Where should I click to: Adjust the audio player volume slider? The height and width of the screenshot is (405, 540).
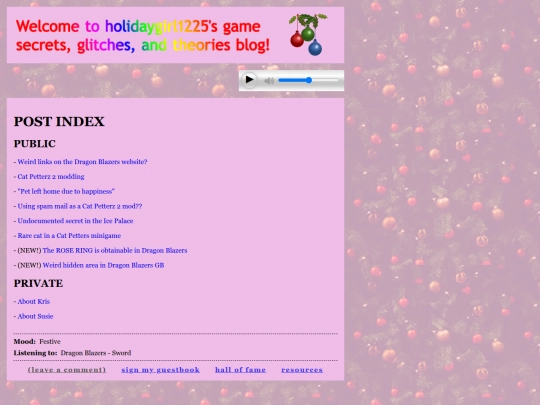(308, 80)
